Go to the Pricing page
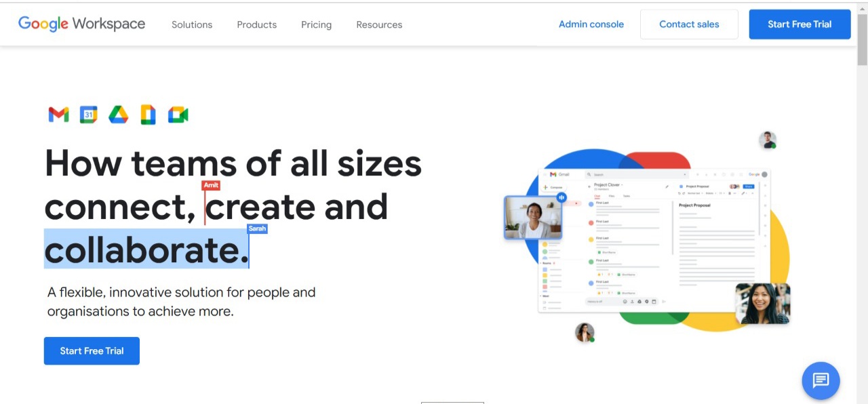This screenshot has height=404, width=868. click(x=316, y=24)
